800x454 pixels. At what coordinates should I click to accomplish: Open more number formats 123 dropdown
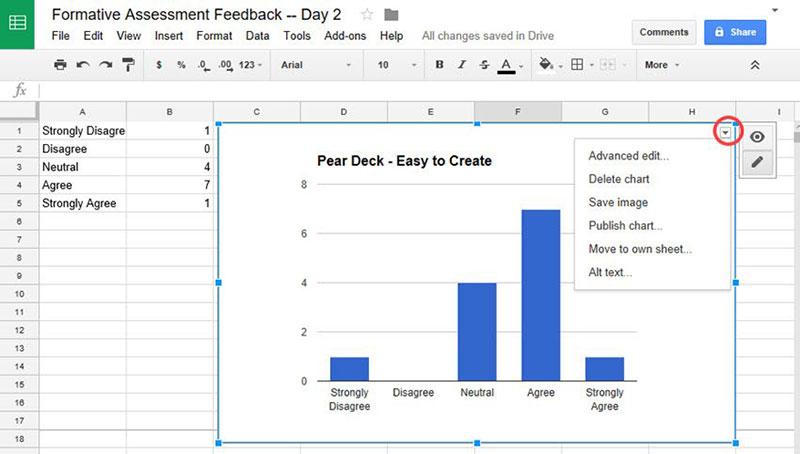[250, 65]
